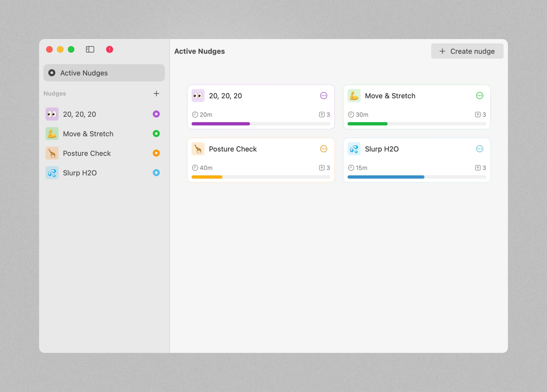Click the flexed arm icon in sidebar Move & Stretch

tap(52, 134)
